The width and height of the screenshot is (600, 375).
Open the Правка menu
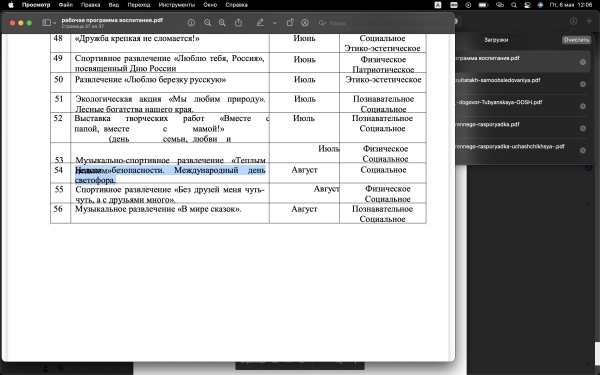(90, 5)
